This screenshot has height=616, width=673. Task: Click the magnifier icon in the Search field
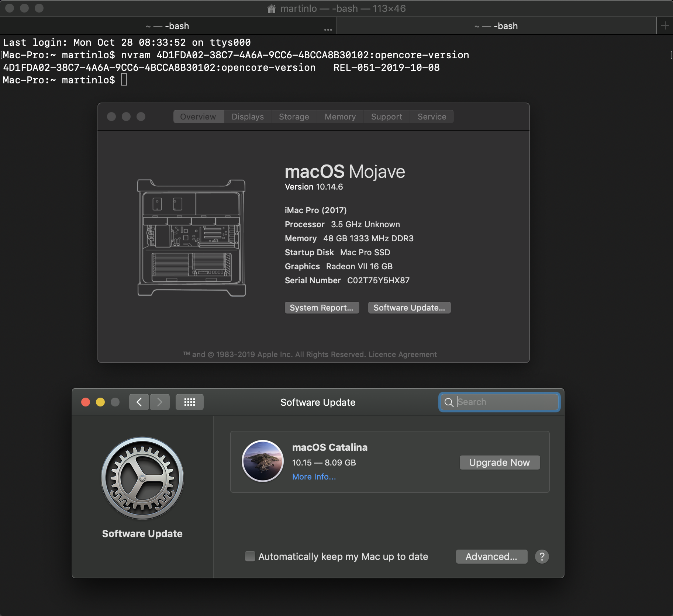[449, 402]
